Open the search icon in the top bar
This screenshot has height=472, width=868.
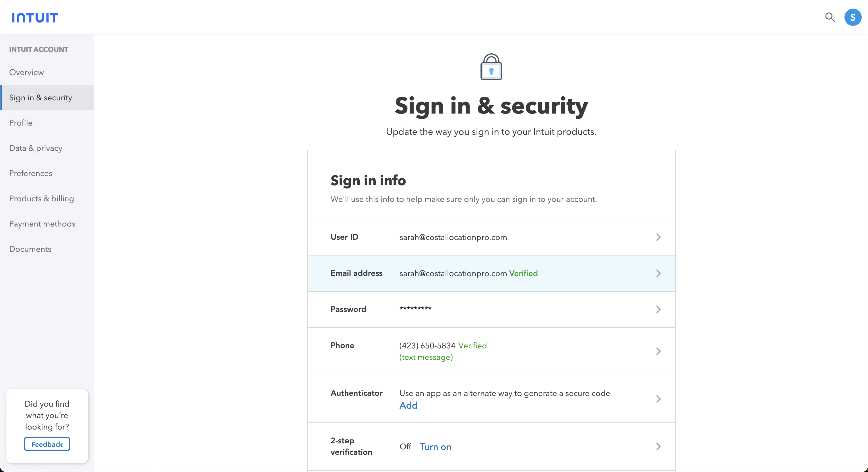pyautogui.click(x=830, y=17)
